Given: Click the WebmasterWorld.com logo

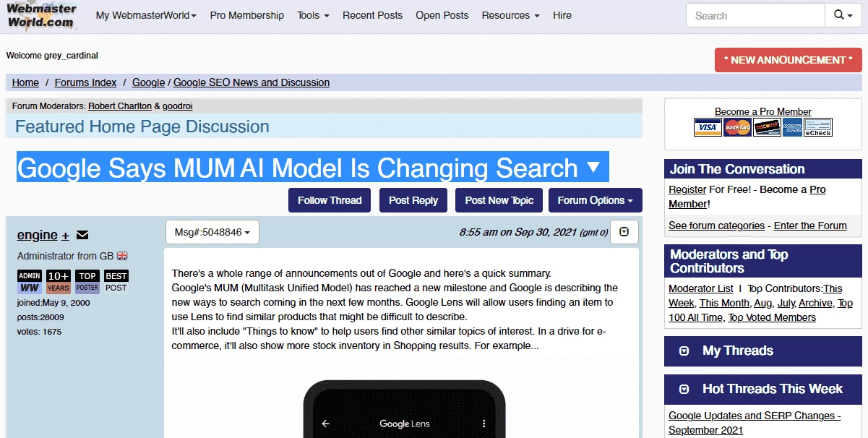Looking at the screenshot, I should tap(41, 14).
